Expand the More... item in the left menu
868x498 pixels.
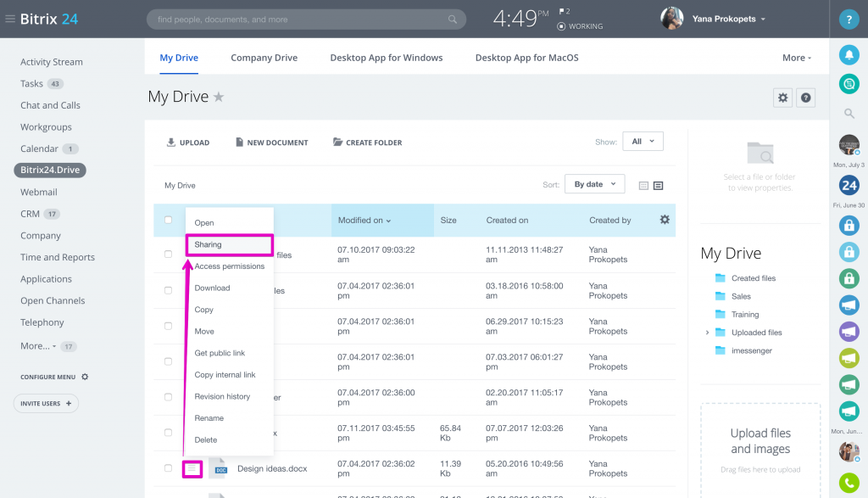click(x=38, y=346)
